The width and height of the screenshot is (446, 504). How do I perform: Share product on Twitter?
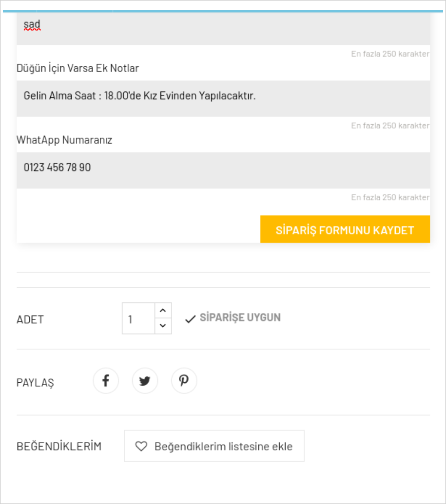[x=145, y=380]
